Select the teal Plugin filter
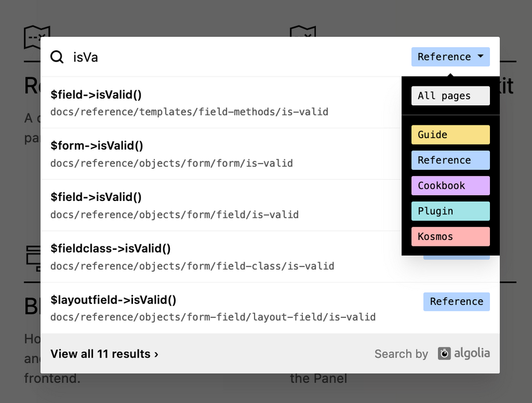The image size is (532, 403). [450, 211]
